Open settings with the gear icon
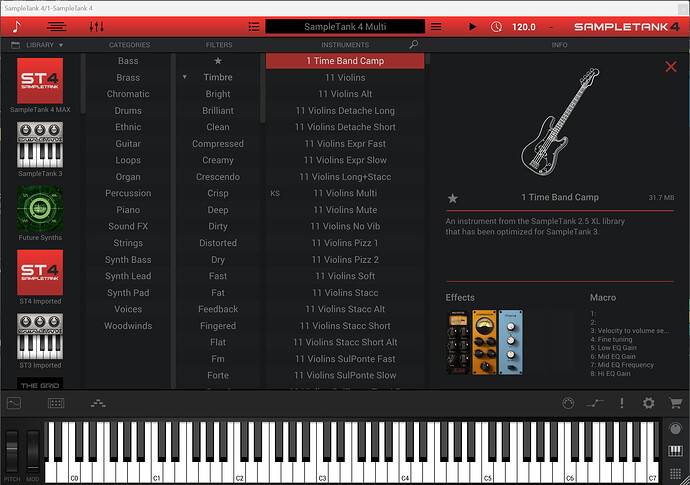Viewport: 690px width, 485px height. tap(649, 403)
